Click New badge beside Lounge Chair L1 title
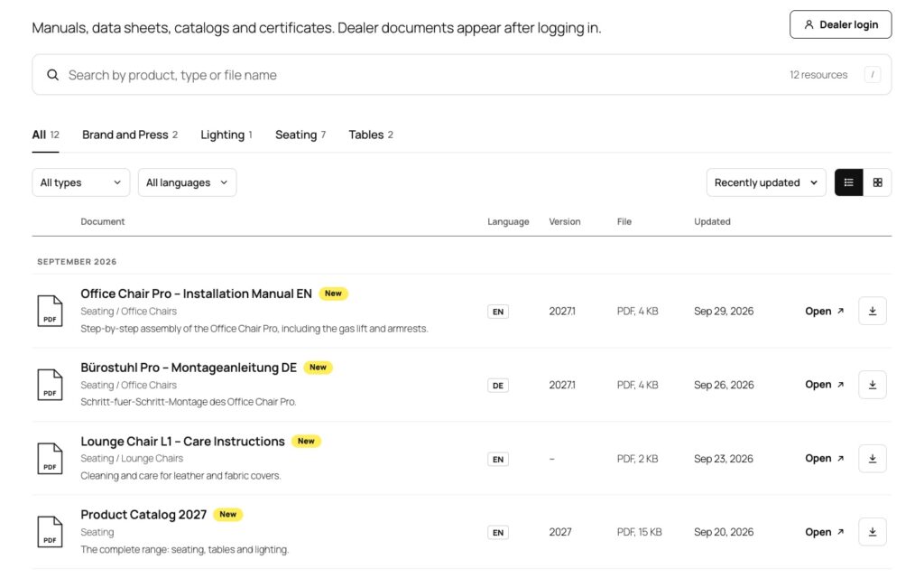The width and height of the screenshot is (924, 578). pos(307,441)
